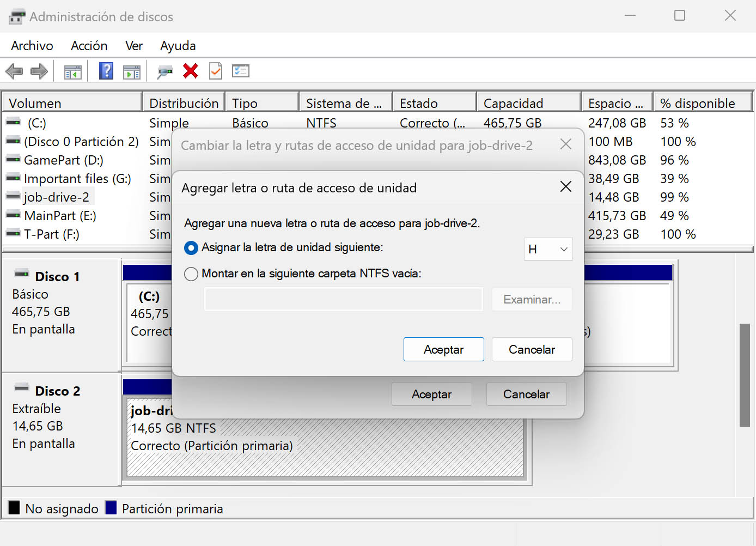Sort by the '% disponible' column header
This screenshot has height=546, width=756.
tap(703, 103)
